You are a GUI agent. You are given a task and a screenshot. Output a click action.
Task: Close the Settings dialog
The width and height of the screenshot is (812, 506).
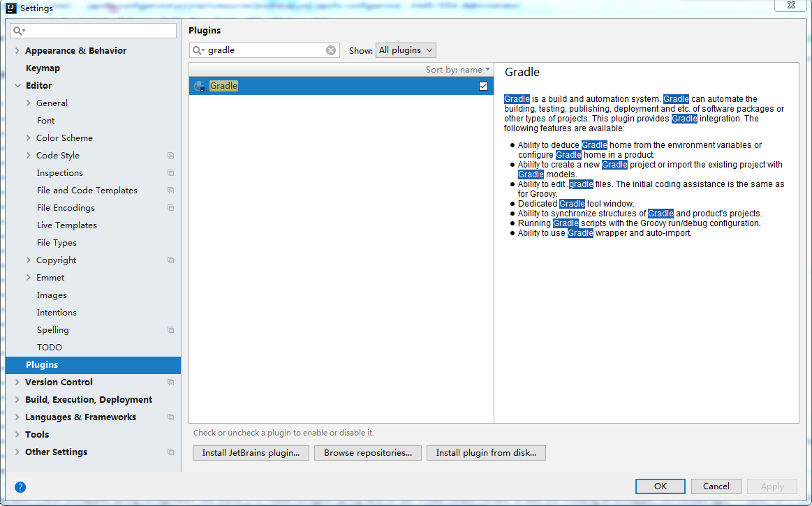(791, 5)
